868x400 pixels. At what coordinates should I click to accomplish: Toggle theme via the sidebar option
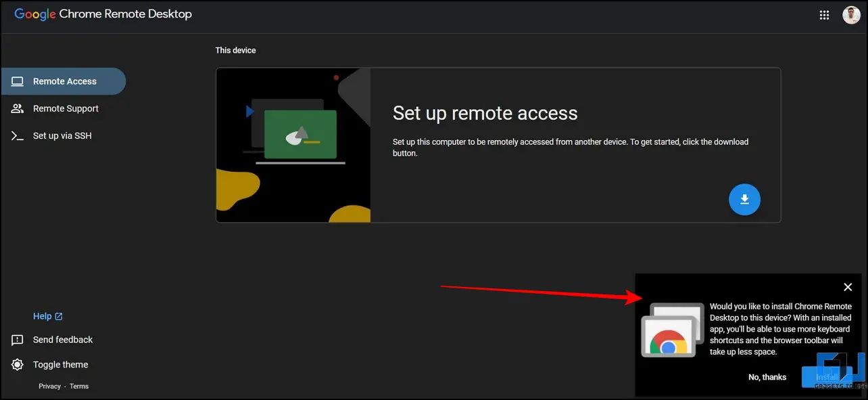[x=61, y=365]
